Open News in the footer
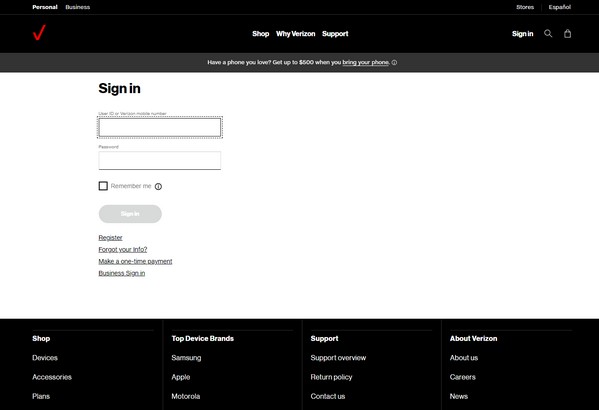The height and width of the screenshot is (410, 599). tap(458, 396)
